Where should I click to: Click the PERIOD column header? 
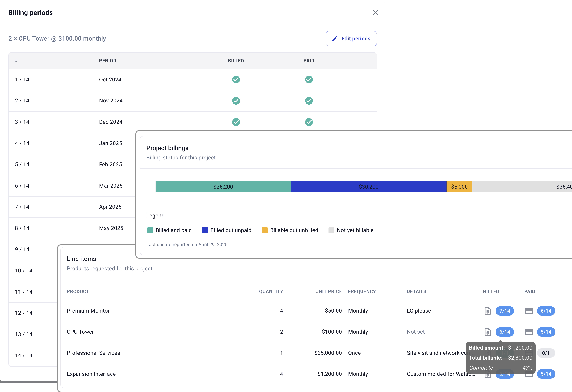click(108, 61)
